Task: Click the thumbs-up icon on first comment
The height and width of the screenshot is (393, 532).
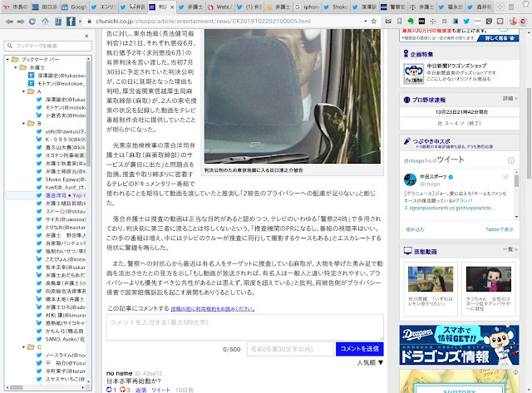Action: [x=109, y=390]
